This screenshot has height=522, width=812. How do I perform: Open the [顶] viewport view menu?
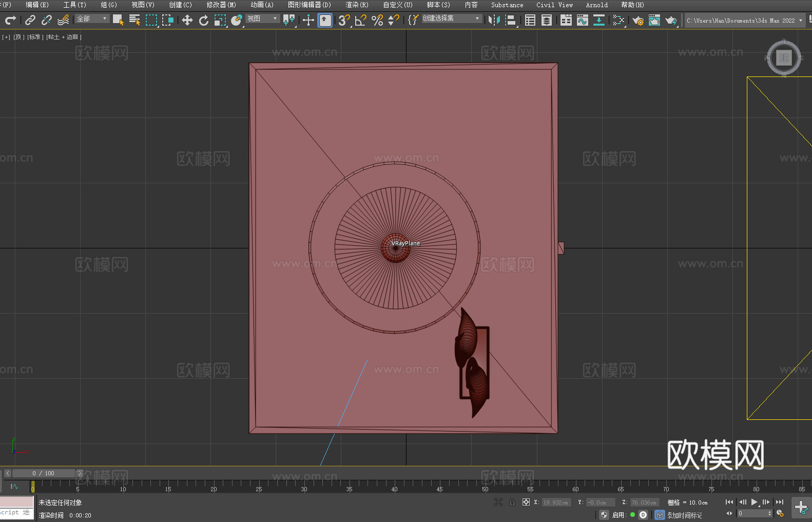coord(19,37)
